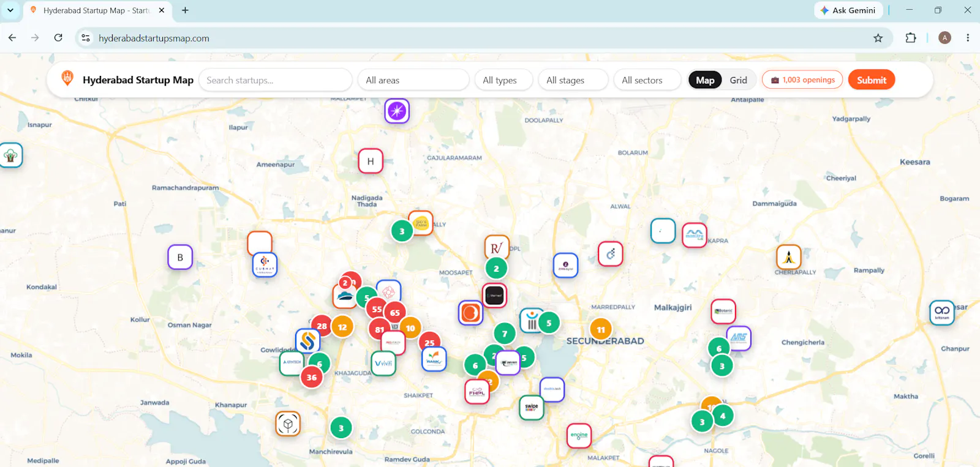The width and height of the screenshot is (980, 467).
Task: Open the FHPL startup marker
Action: (477, 392)
